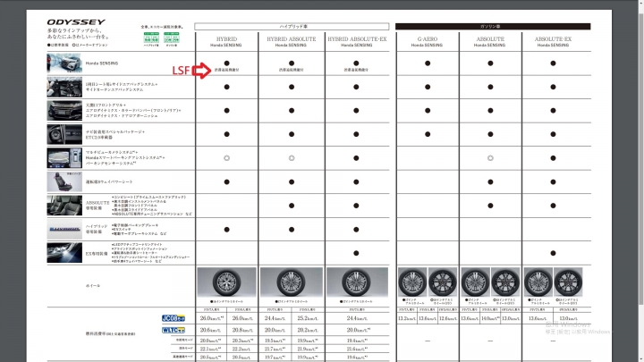This screenshot has width=644, height=362.
Task: Click the multi-view camera option circle under ABSOLUTE gasoline
Action: click(x=490, y=158)
